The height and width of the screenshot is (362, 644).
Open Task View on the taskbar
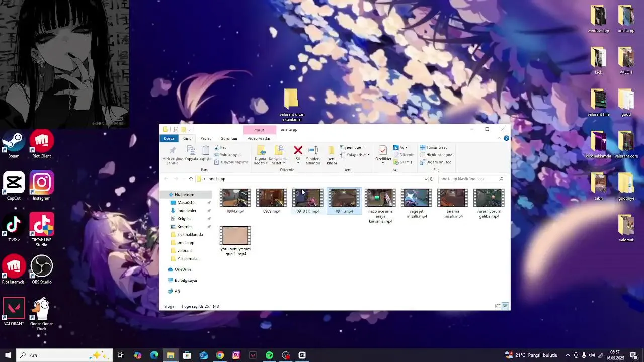click(x=121, y=355)
